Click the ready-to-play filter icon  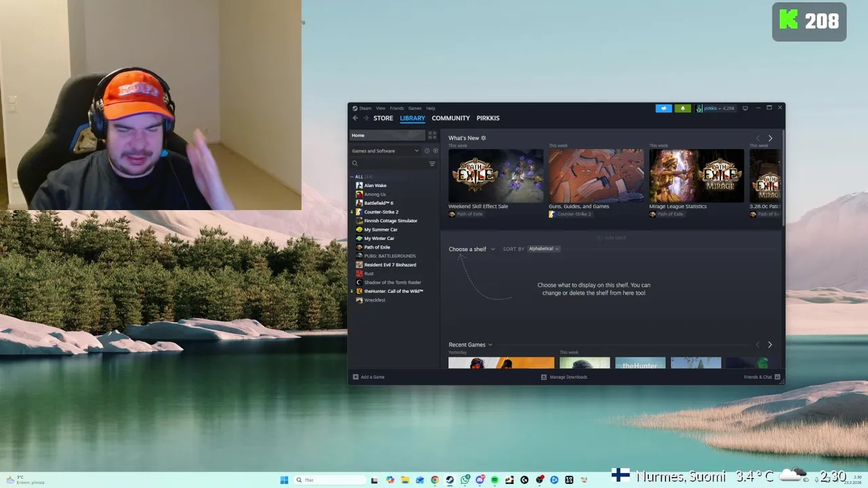(x=435, y=150)
